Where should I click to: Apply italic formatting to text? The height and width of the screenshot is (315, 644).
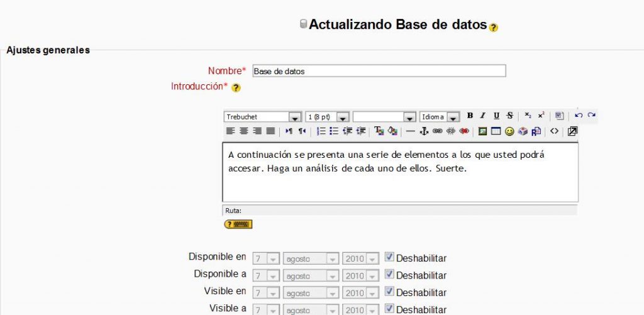(x=483, y=116)
